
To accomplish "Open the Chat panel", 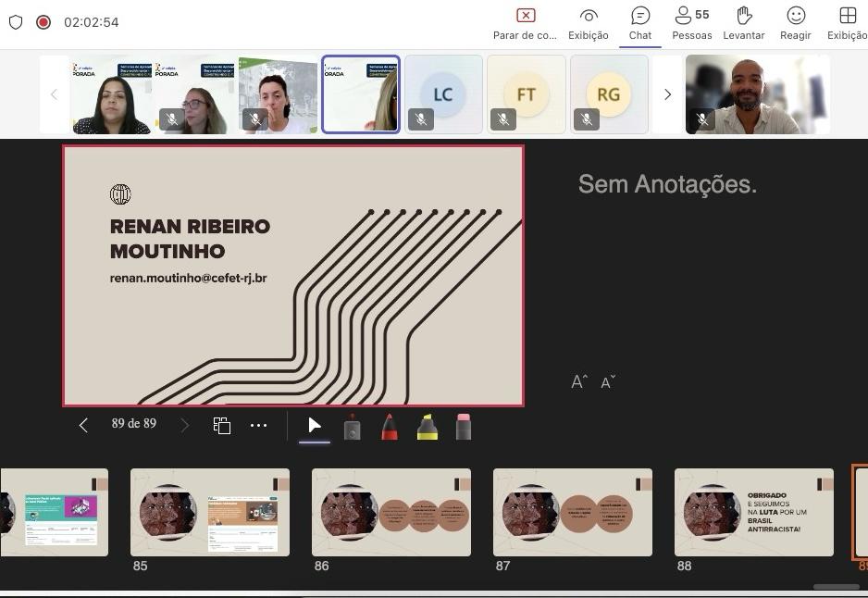I will (640, 23).
